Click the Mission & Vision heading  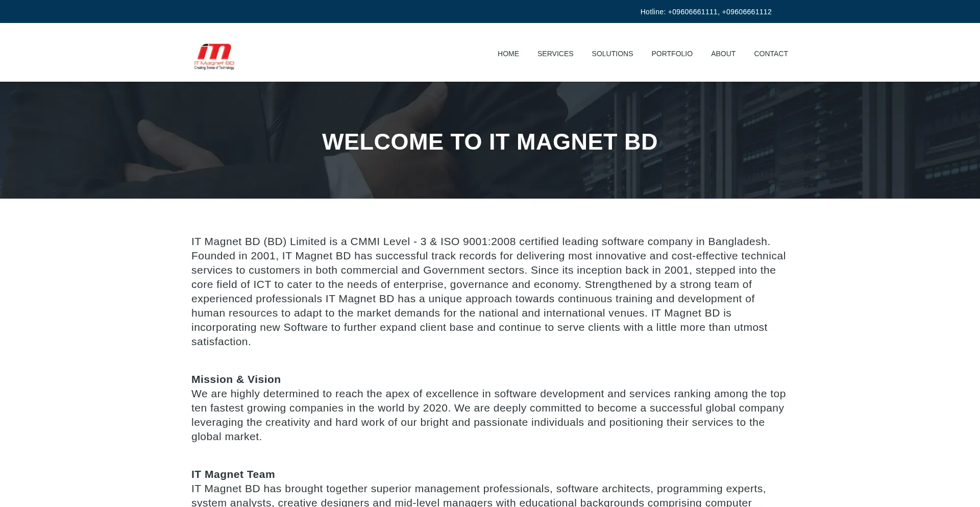tap(236, 379)
